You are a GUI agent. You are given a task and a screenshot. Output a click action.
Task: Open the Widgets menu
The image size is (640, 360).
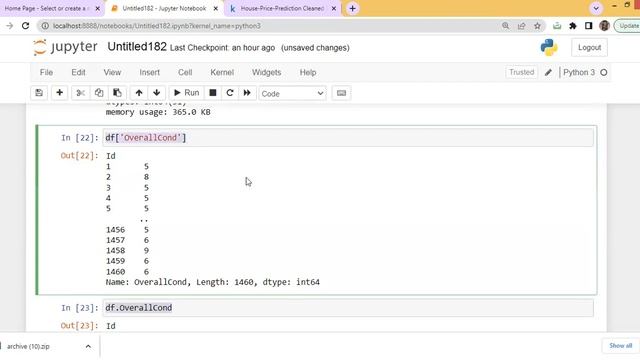point(267,72)
